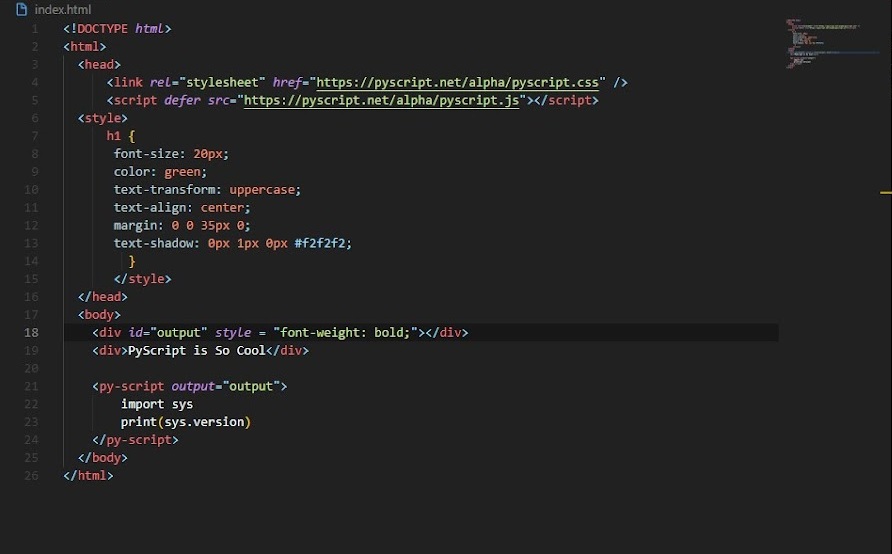Click the id="output" attribute
892x554 pixels.
coord(168,333)
